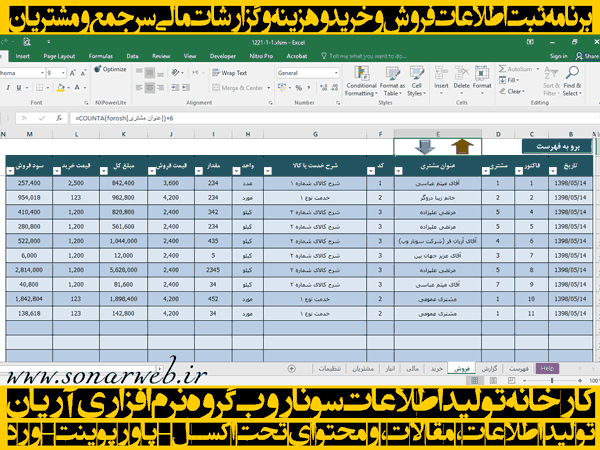
Task: Decrease font size with the smaller A icon
Action: 83,73
